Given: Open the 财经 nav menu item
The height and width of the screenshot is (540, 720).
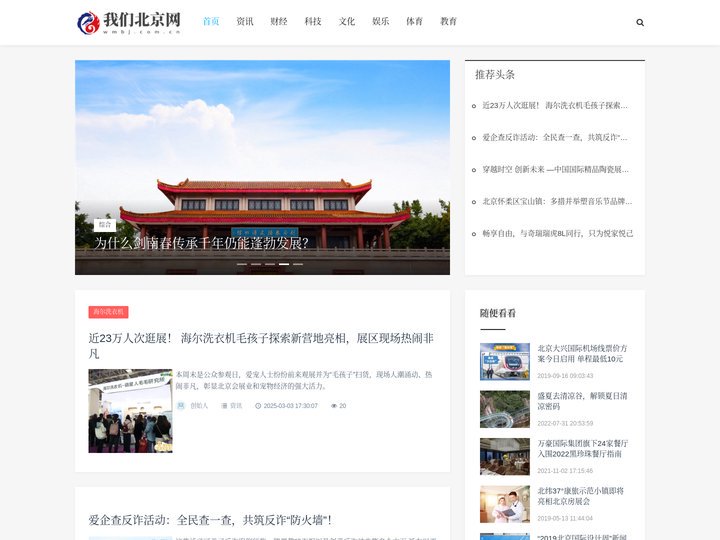Looking at the screenshot, I should 279,21.
